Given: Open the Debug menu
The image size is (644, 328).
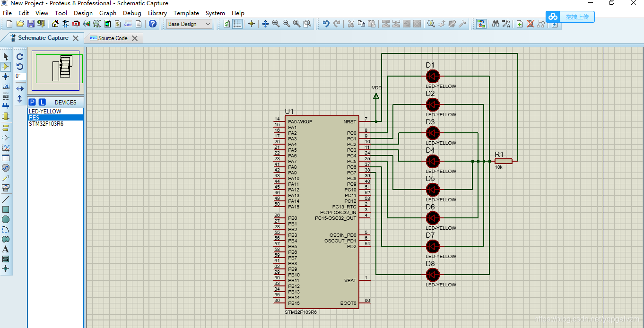Looking at the screenshot, I should tap(132, 13).
